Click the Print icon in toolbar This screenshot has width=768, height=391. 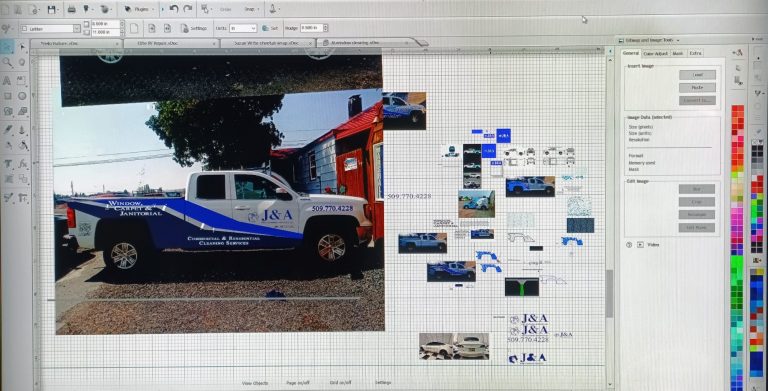(x=72, y=9)
